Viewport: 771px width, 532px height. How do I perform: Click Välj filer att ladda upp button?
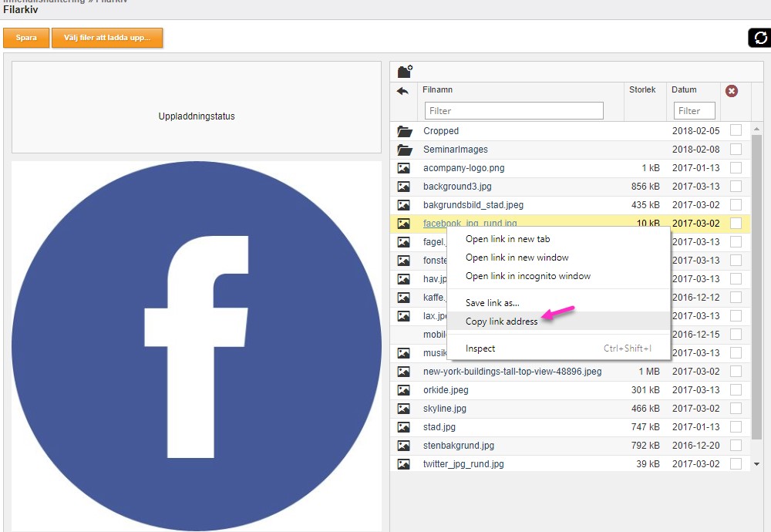point(107,38)
